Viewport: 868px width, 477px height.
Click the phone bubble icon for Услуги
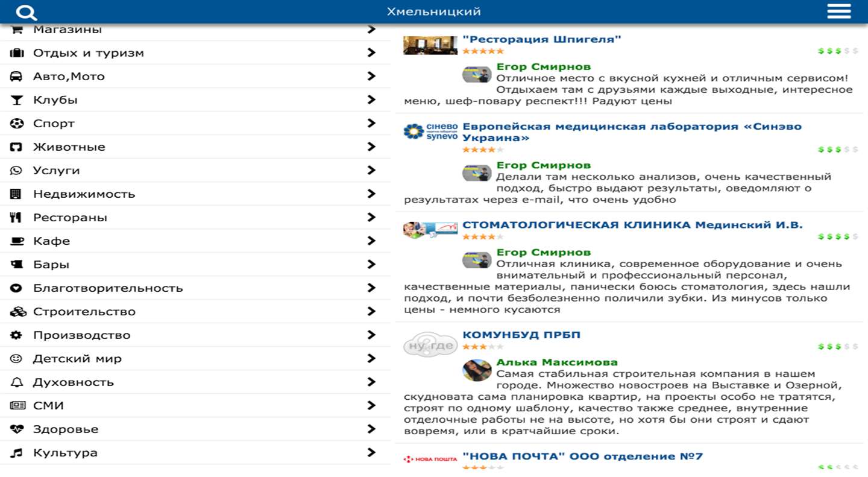[17, 171]
